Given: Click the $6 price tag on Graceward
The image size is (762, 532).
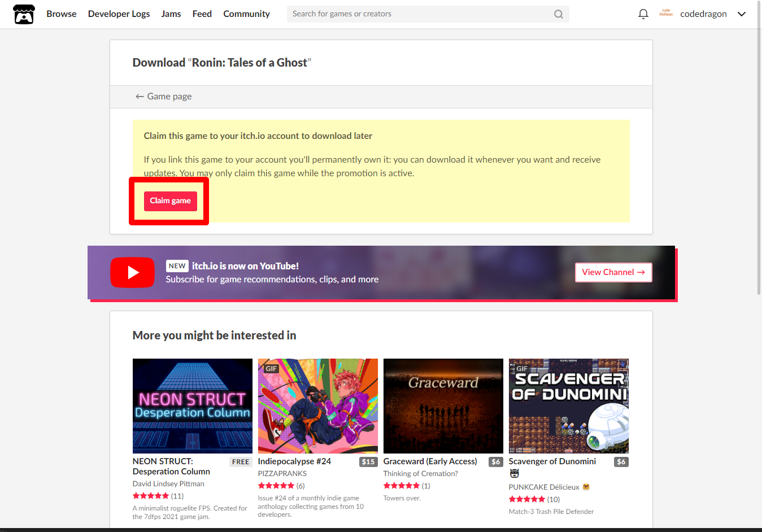Looking at the screenshot, I should pyautogui.click(x=496, y=462).
